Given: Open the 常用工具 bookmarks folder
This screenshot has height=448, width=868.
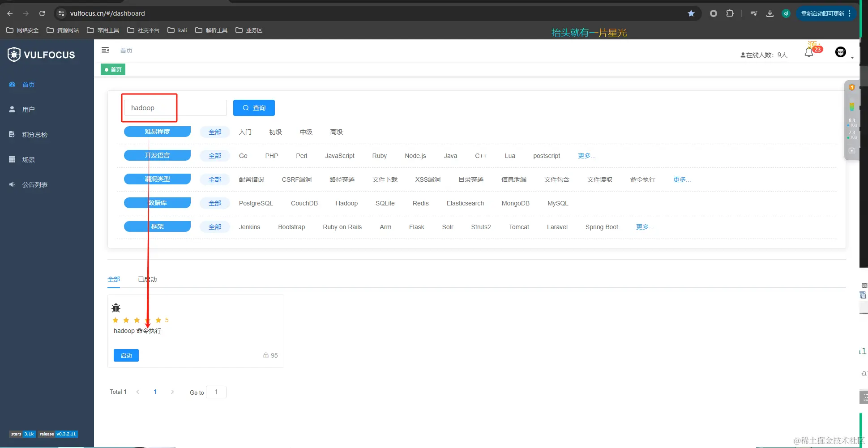Looking at the screenshot, I should (x=103, y=30).
